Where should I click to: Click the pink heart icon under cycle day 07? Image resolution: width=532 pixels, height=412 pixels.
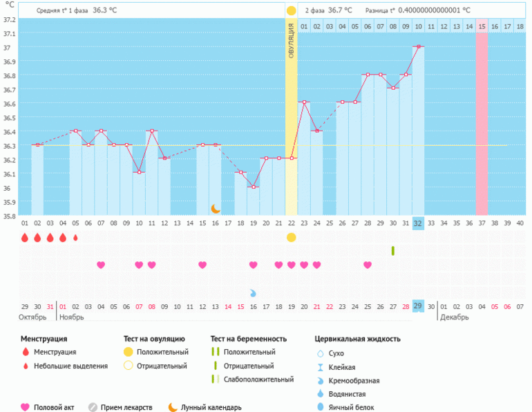(x=101, y=265)
